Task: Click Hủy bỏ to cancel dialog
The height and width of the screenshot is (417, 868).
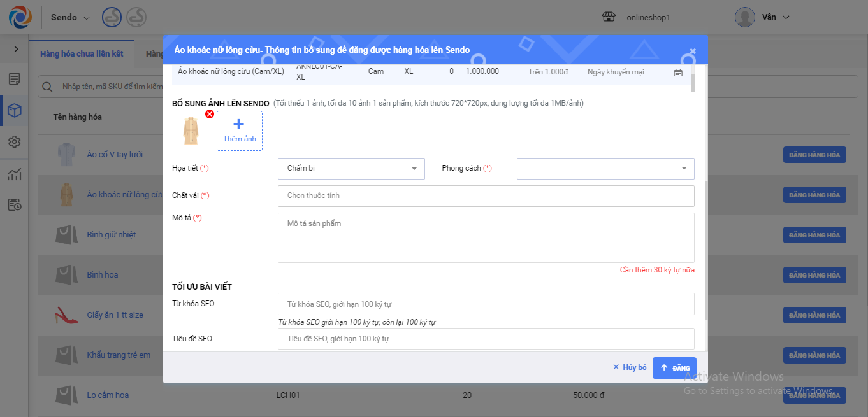Action: [629, 367]
